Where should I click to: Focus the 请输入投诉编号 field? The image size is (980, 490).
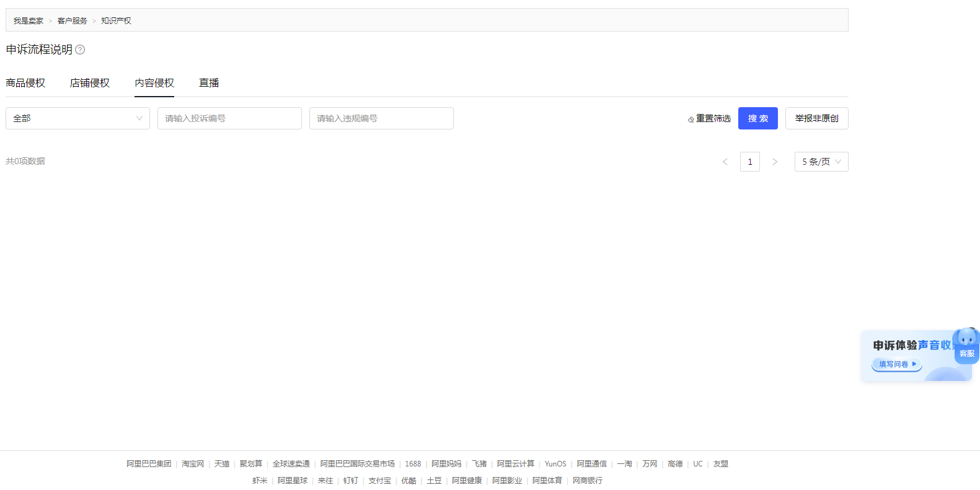coord(229,118)
